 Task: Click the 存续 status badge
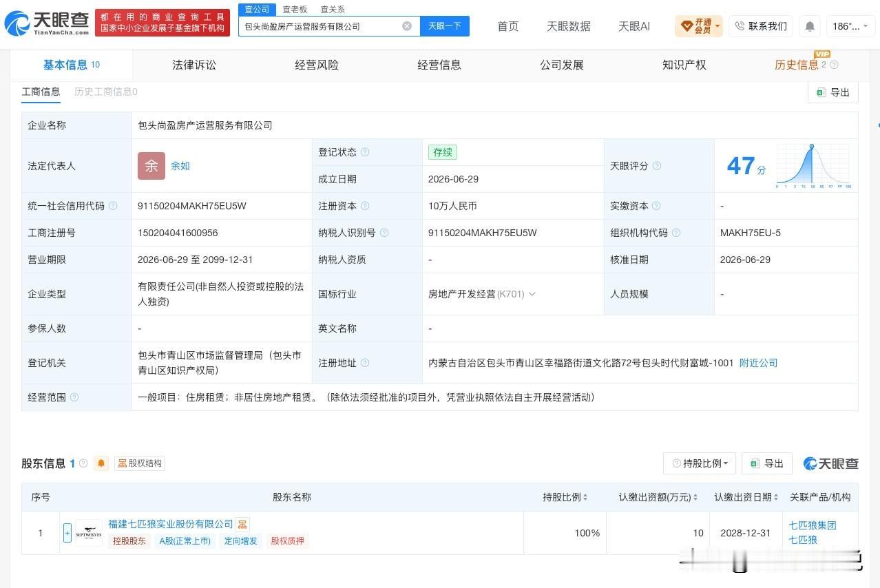coord(442,152)
